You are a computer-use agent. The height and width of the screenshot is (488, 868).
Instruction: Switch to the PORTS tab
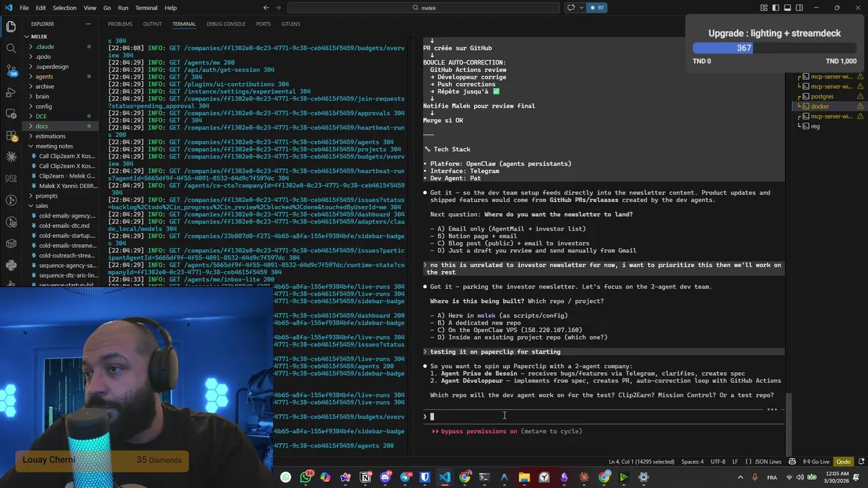click(263, 24)
